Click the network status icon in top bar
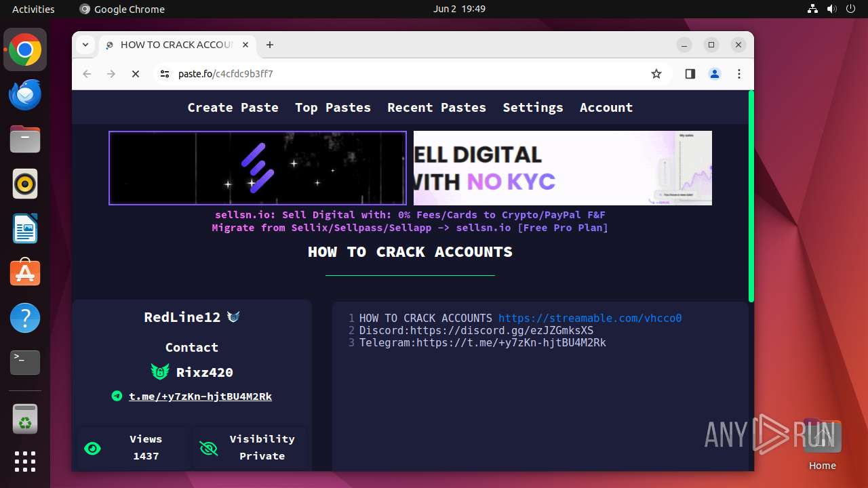This screenshot has height=488, width=868. coord(813,9)
